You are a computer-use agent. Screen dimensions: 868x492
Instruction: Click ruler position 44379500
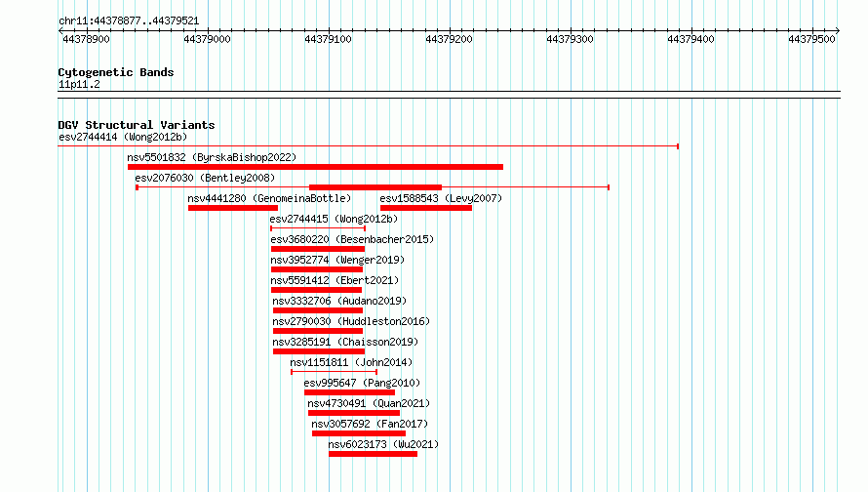coord(812,39)
